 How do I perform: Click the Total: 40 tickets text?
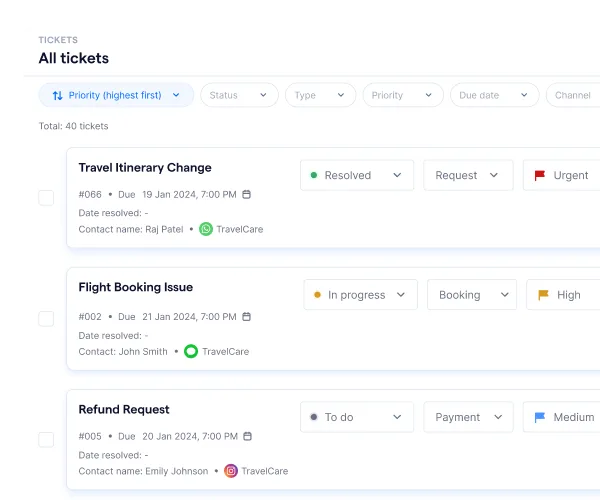(73, 126)
